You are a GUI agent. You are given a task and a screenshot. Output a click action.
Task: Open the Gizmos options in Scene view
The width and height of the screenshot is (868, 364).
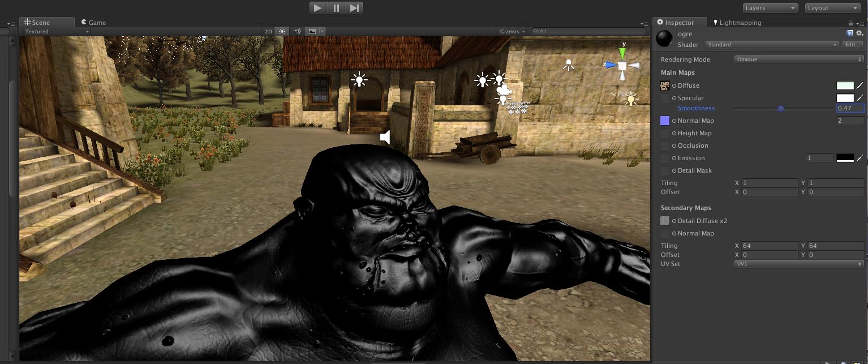click(x=511, y=31)
